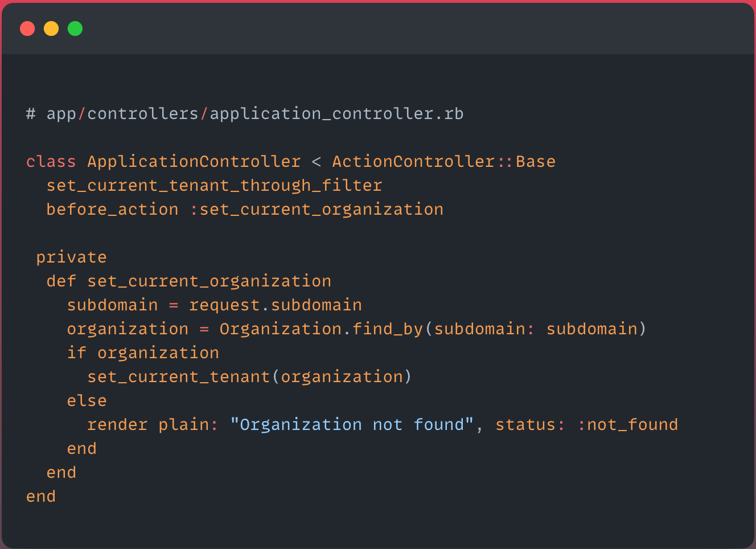Click the 'if organization' condition

[143, 353]
